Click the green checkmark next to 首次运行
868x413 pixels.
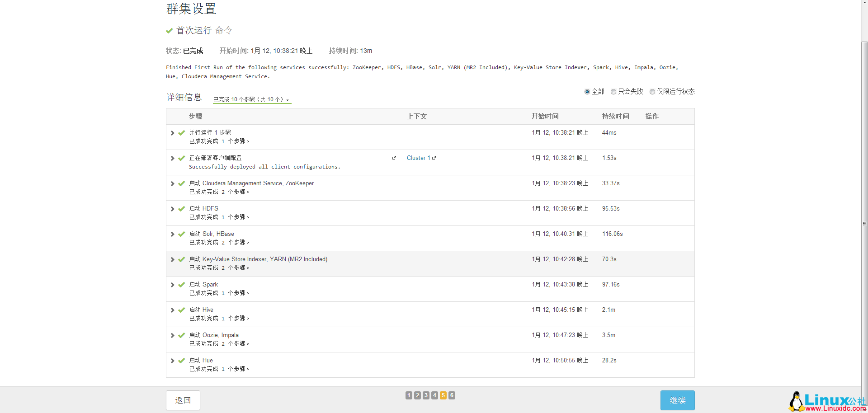170,31
